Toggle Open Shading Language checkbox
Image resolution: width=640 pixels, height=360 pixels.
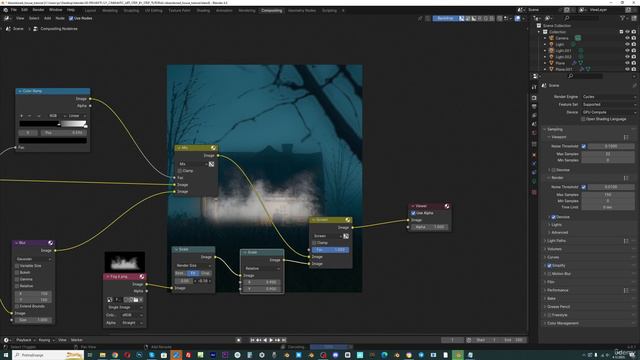tap(583, 119)
